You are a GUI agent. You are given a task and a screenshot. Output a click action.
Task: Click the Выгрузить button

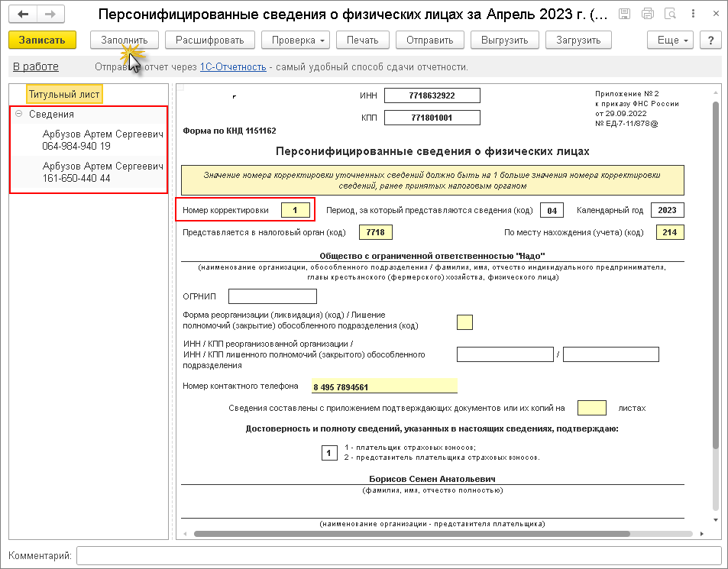coord(505,40)
